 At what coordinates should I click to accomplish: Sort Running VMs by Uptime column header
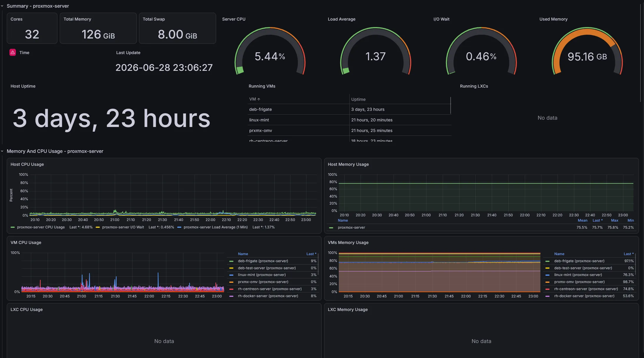(x=358, y=99)
